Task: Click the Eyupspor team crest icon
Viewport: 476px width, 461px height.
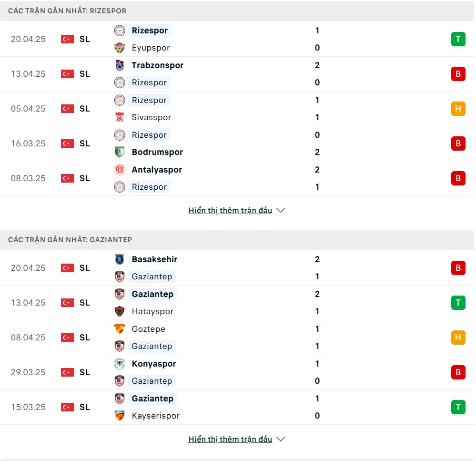Action: click(x=120, y=48)
